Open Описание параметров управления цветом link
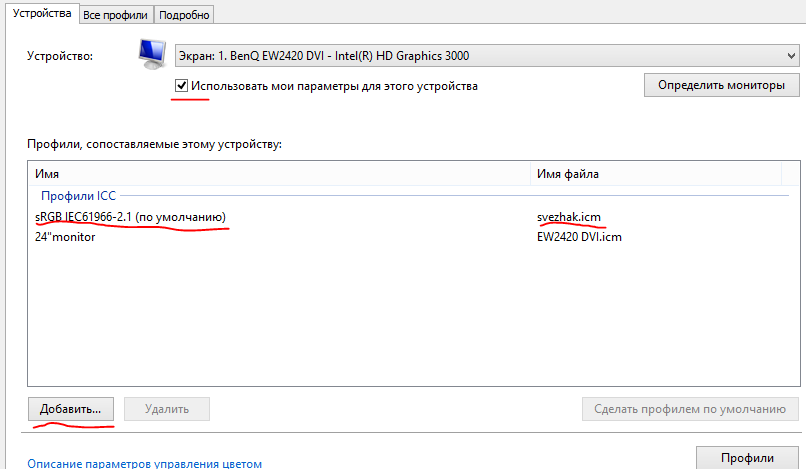Screen dimensions: 806x469 [144, 463]
